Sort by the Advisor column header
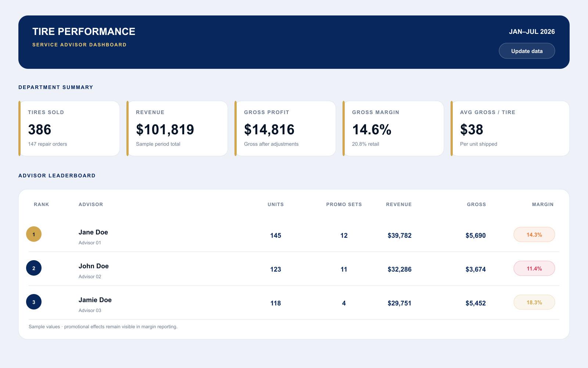 click(x=91, y=204)
